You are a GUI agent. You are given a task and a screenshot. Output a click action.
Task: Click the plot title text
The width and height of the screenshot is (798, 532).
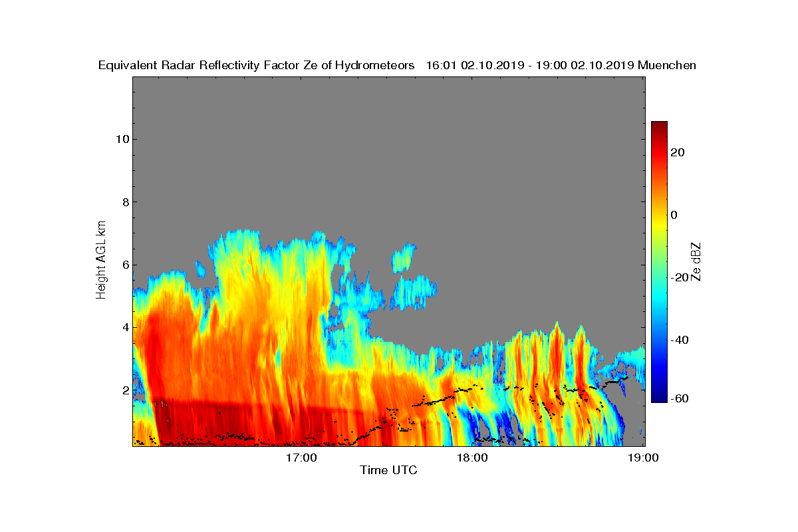tap(397, 65)
